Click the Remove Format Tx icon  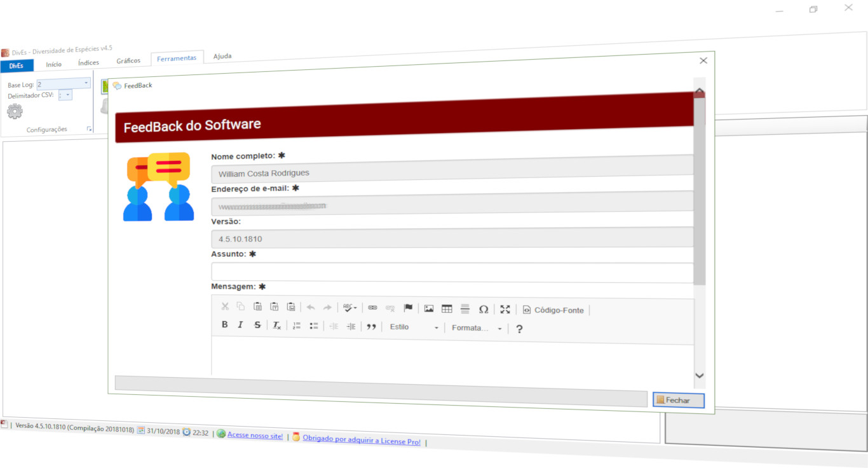click(277, 326)
